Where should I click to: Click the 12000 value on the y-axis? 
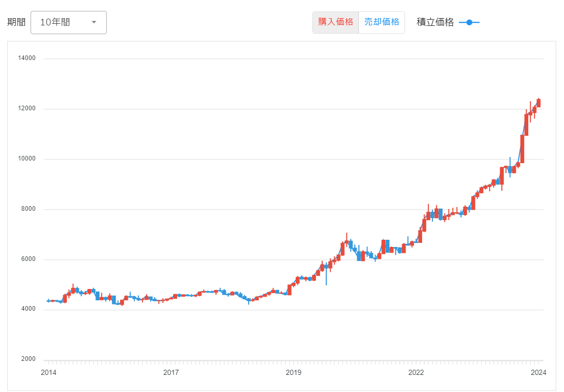click(27, 109)
